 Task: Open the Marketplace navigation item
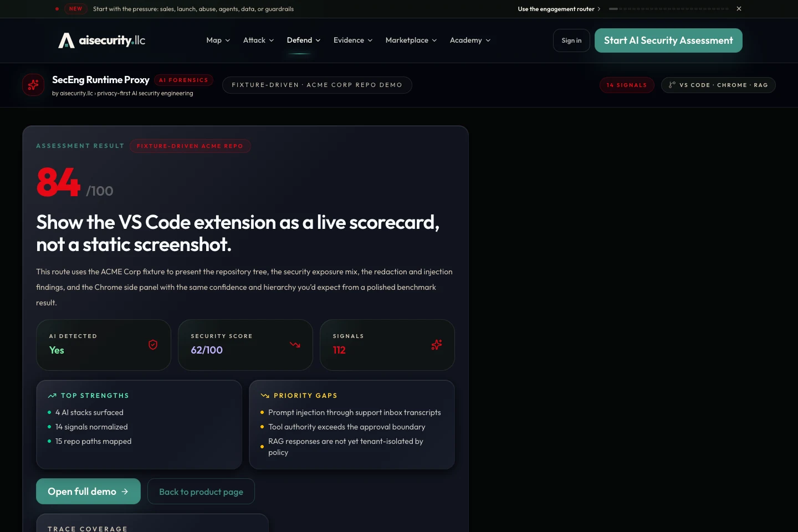[411, 40]
